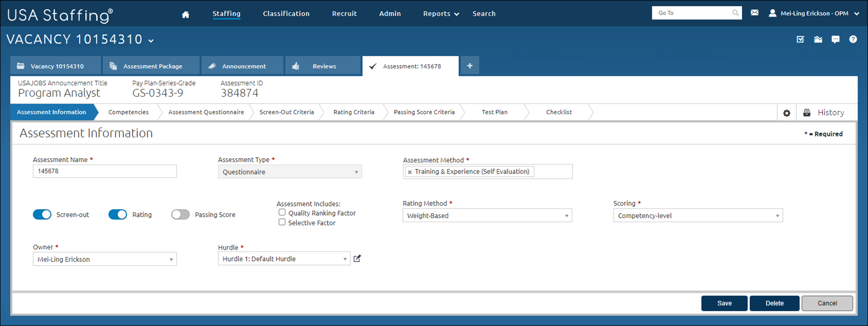Click the Assessment ID 384874 value
The height and width of the screenshot is (326, 868).
[x=239, y=93]
